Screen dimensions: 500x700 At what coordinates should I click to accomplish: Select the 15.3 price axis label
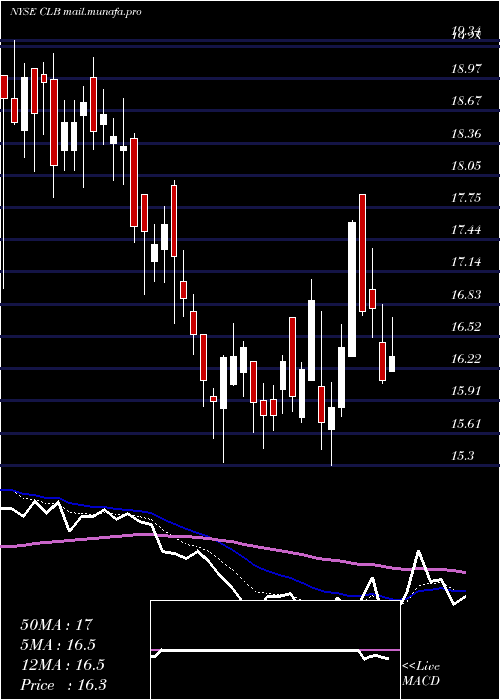[463, 456]
